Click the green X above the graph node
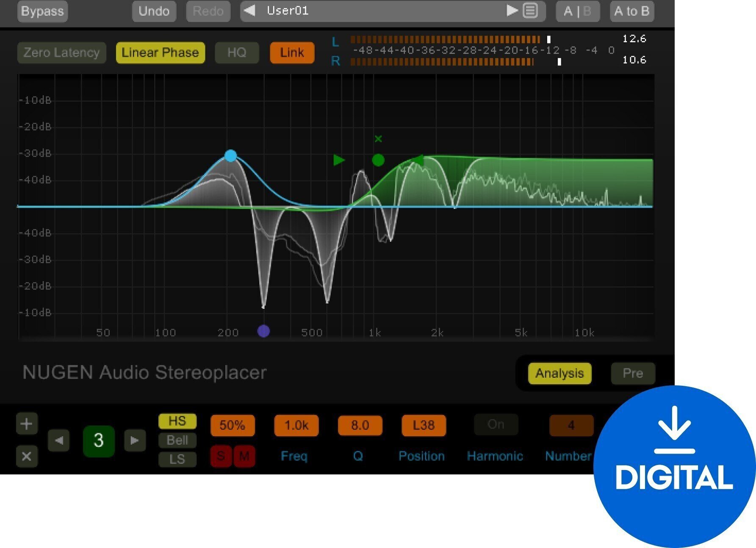 378,138
